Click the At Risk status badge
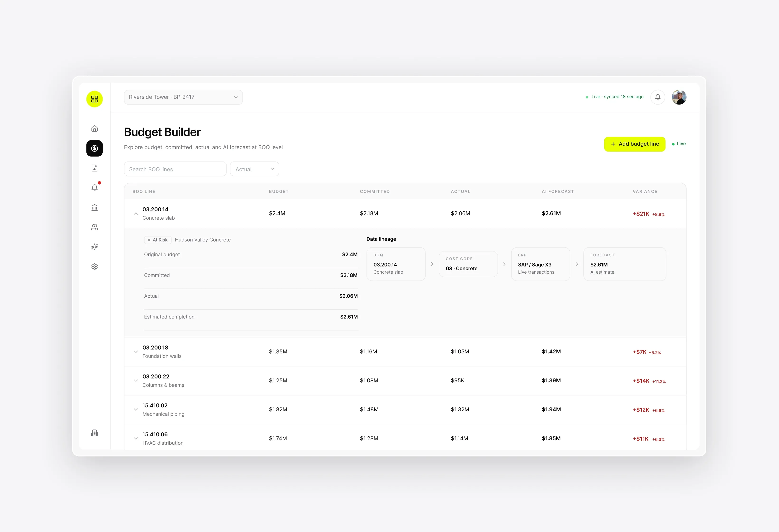The height and width of the screenshot is (532, 779). tap(158, 240)
